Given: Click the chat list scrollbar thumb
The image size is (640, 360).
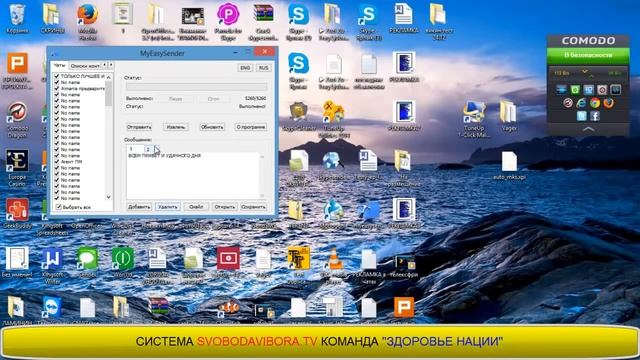Looking at the screenshot, I should pos(109,93).
